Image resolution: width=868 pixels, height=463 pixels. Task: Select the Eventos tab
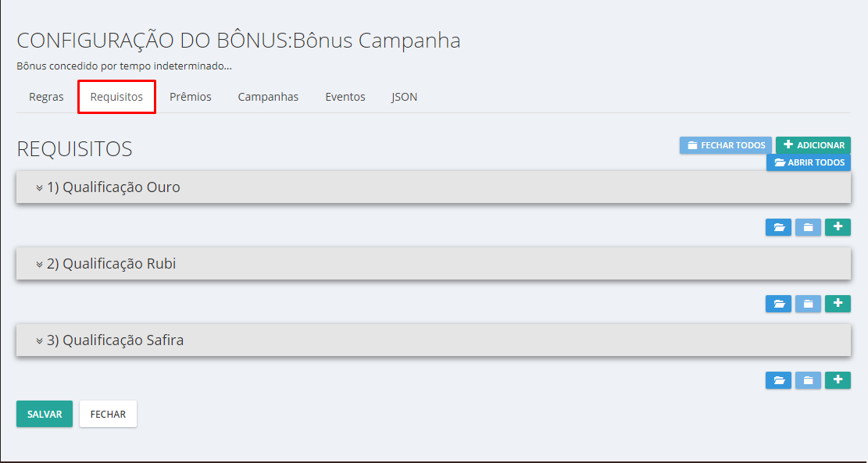pyautogui.click(x=345, y=97)
